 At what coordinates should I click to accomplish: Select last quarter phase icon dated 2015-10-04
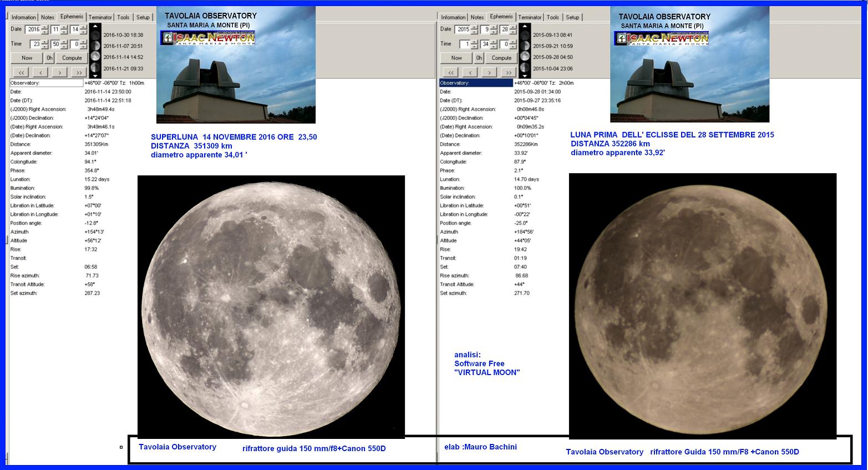pos(525,68)
